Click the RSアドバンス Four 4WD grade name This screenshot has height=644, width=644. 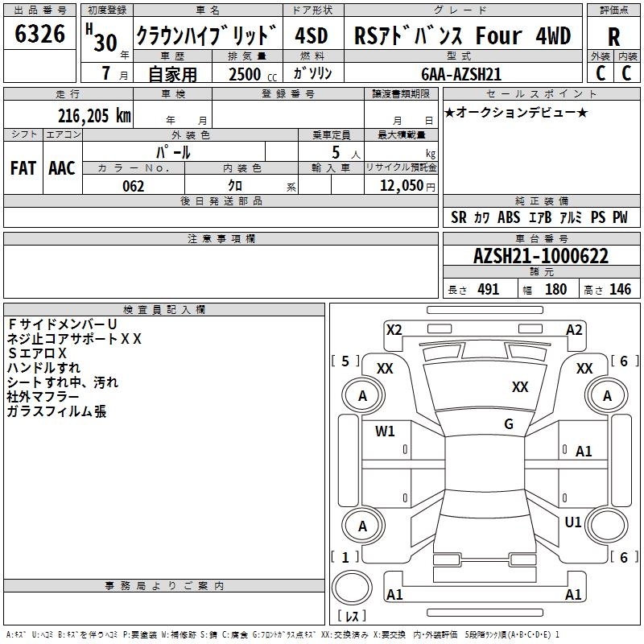point(462,36)
